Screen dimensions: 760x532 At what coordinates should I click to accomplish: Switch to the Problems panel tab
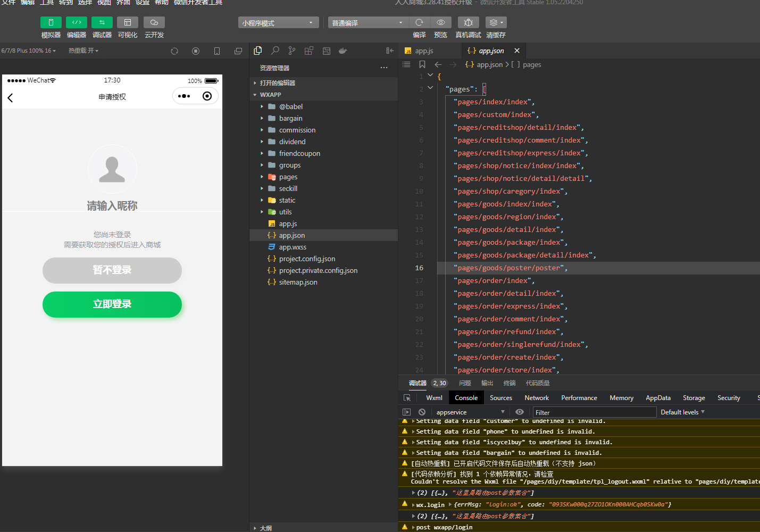coord(465,383)
